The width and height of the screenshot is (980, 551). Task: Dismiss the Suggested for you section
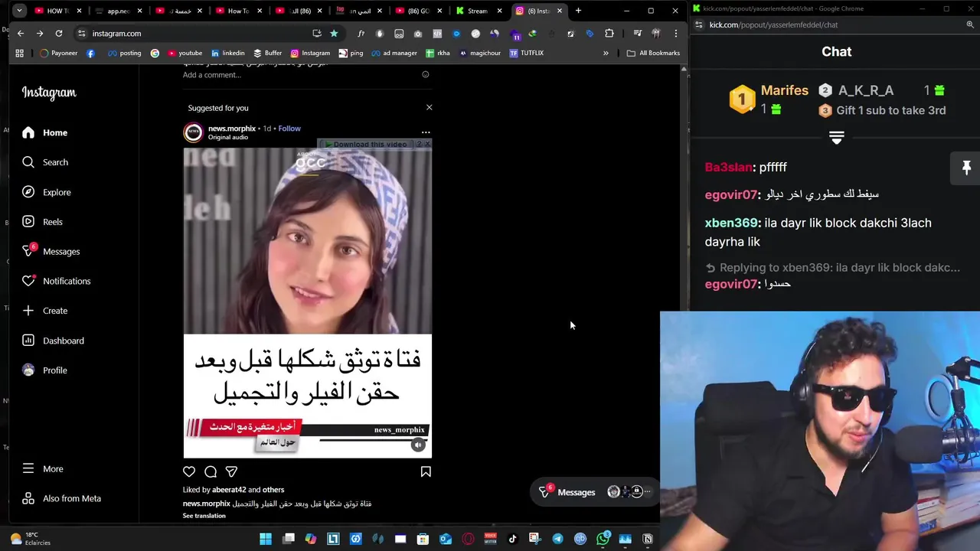click(x=429, y=107)
